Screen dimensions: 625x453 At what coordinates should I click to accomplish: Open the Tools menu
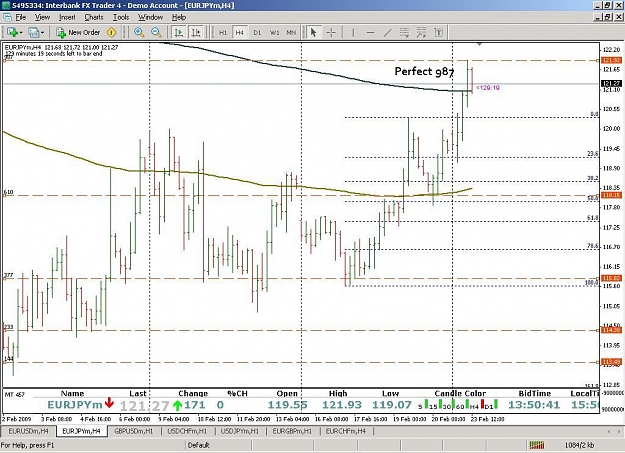(x=121, y=17)
